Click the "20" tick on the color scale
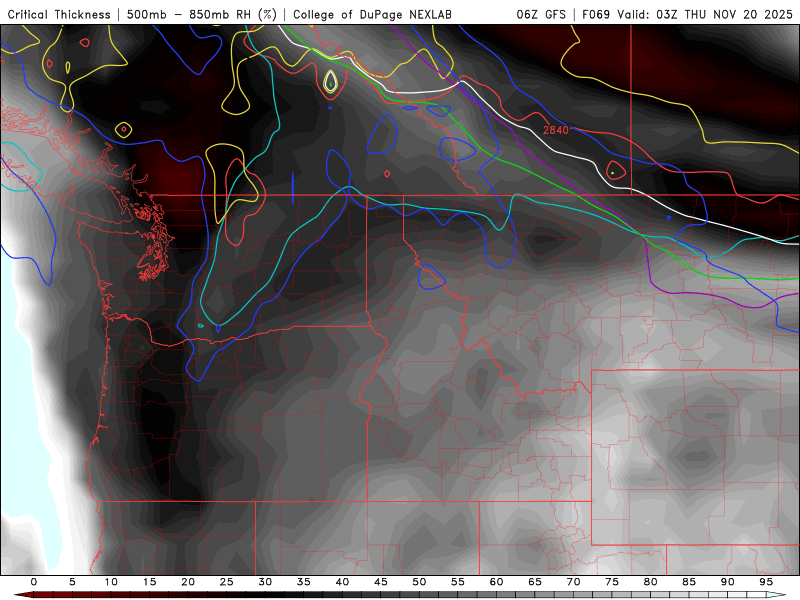Image resolution: width=800 pixels, height=600 pixels. tap(188, 582)
